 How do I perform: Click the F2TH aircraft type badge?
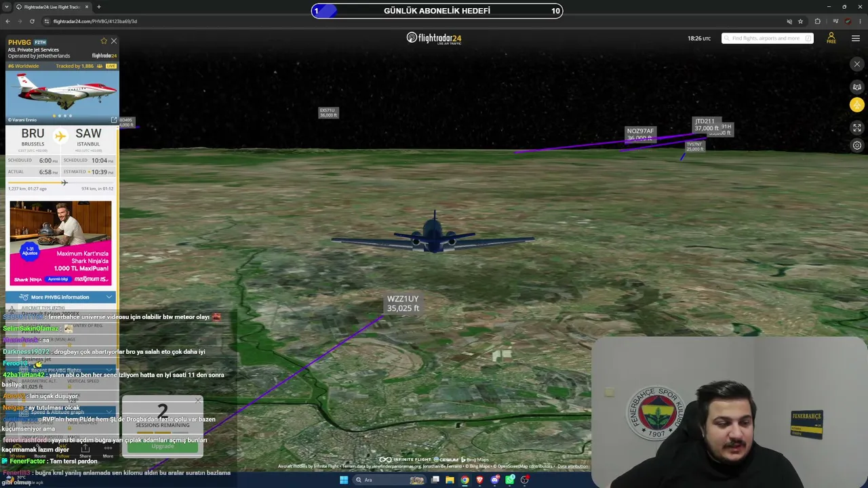coord(40,42)
